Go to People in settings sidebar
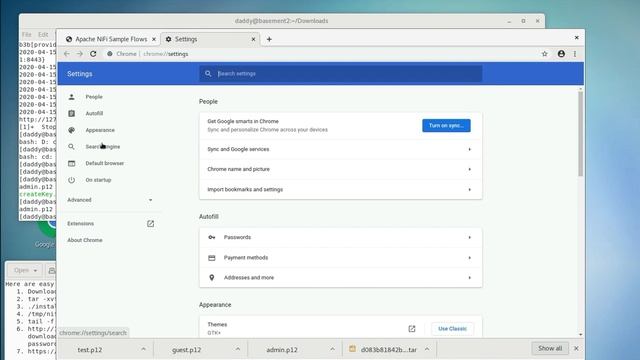The height and width of the screenshot is (360, 640). click(x=94, y=97)
